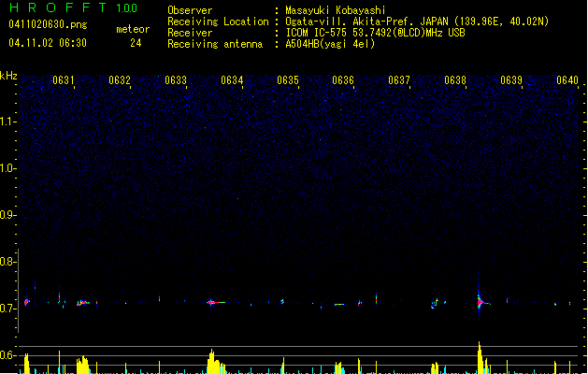Select the ICOM IC-575 receiver description
This screenshot has height=374, width=588.
pyautogui.click(x=376, y=33)
